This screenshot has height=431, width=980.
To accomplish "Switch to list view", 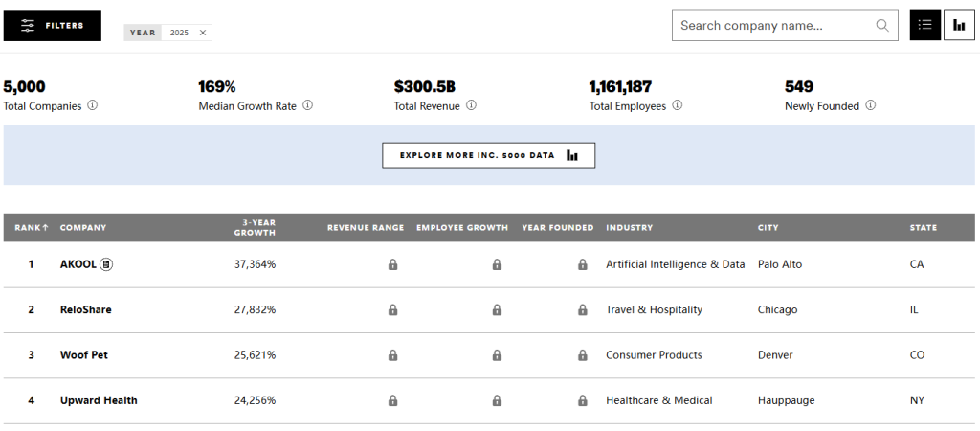I will (924, 26).
